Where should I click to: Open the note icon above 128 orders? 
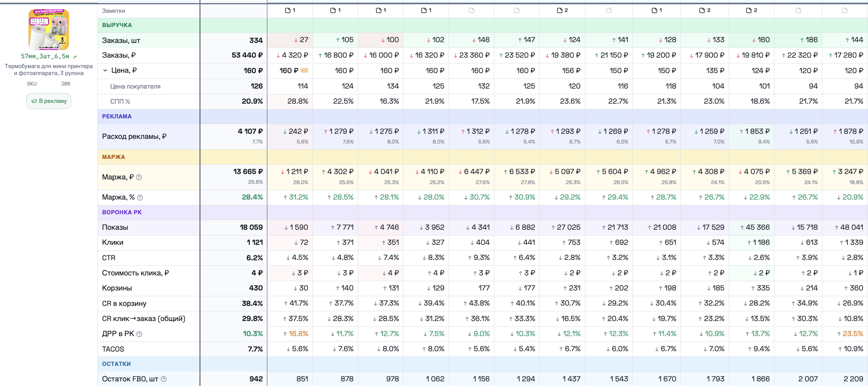pyautogui.click(x=654, y=10)
